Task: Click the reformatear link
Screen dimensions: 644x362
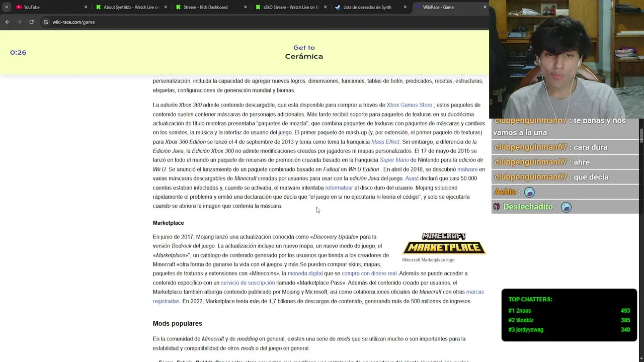Action: [x=339, y=188]
